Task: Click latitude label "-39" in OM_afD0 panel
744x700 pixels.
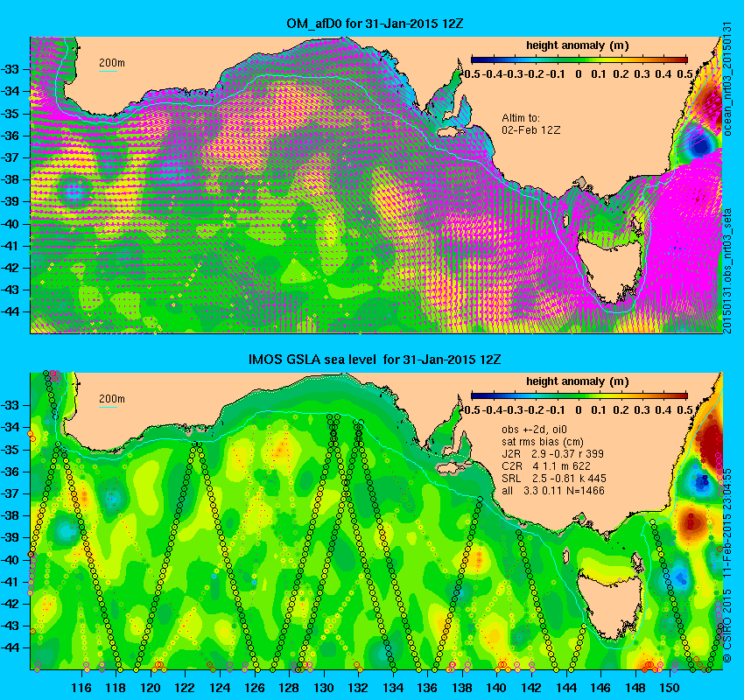Action: (x=10, y=201)
